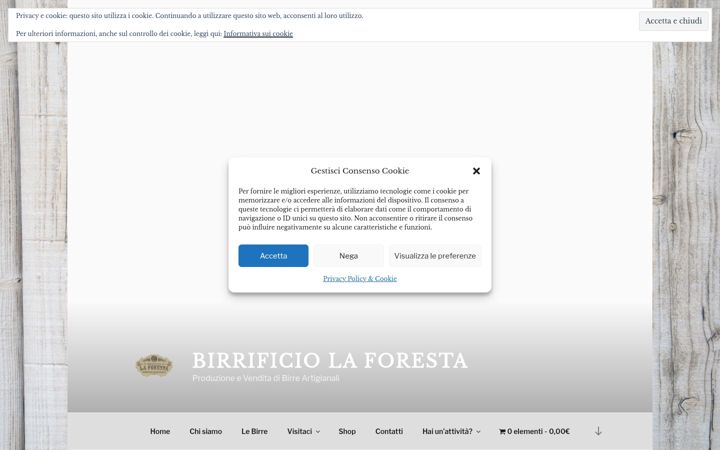Click Accetta e chiudi in top banner
This screenshot has height=450, width=720.
673,21
